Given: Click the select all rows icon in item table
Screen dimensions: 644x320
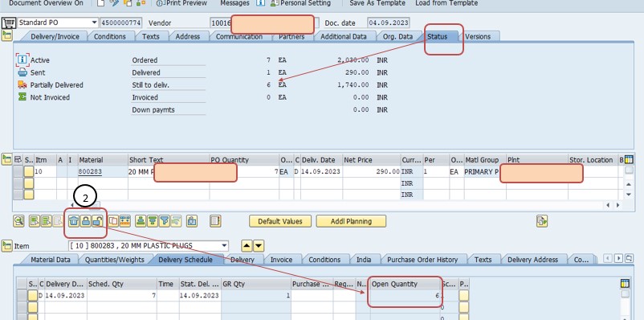Looking at the screenshot, I should click(x=18, y=159).
